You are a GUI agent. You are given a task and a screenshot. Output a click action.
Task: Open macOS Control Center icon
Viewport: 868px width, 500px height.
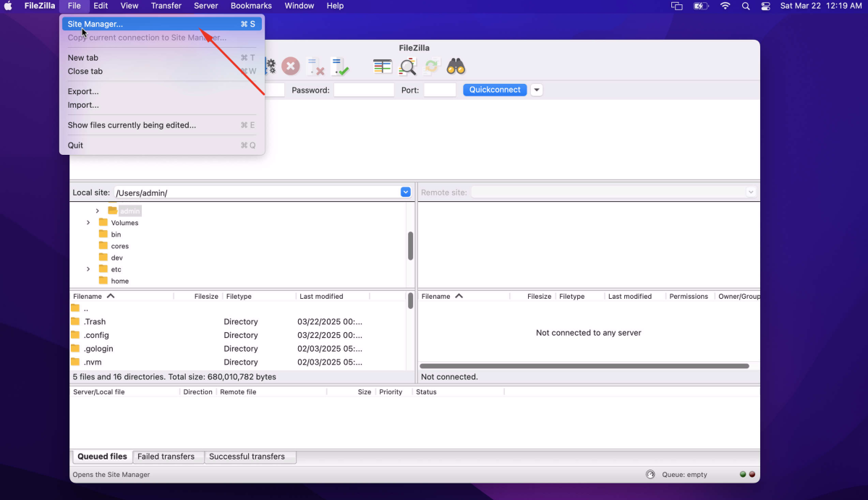click(x=766, y=6)
